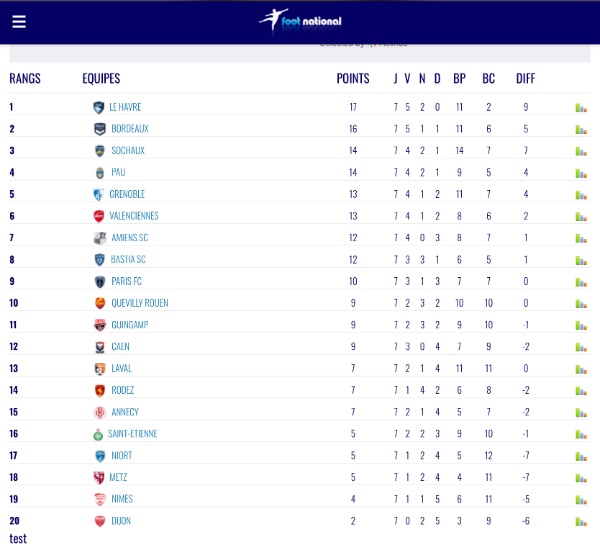Viewport: 600px width, 550px height.
Task: Click the Sochaux club crest
Action: click(x=99, y=151)
